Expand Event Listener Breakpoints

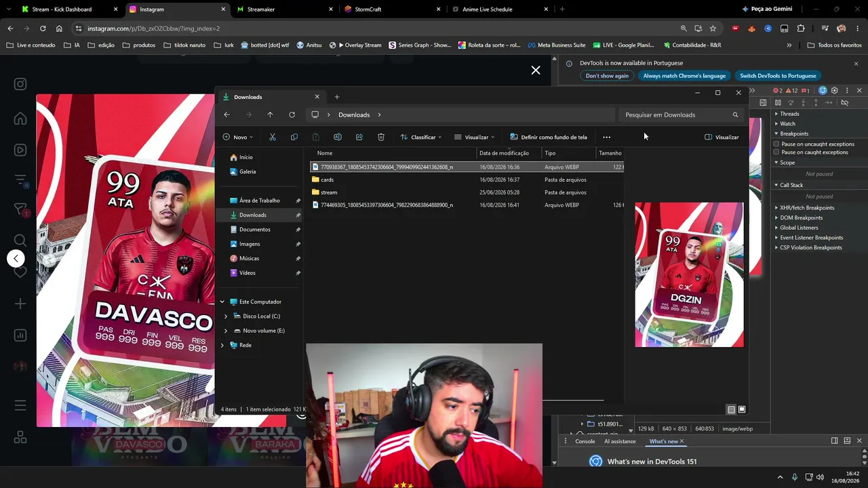pyautogui.click(x=811, y=238)
